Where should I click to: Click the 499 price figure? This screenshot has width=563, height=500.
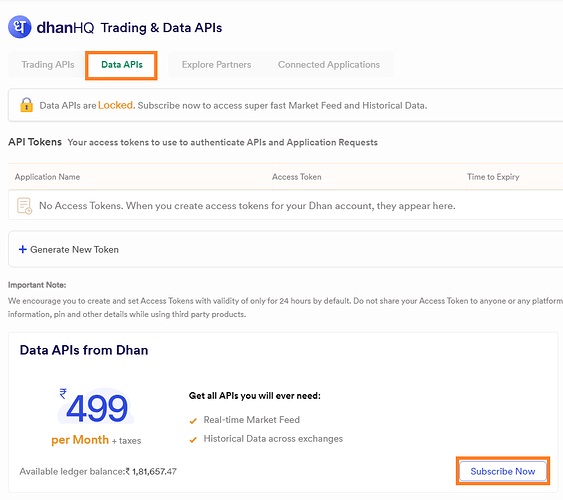click(x=97, y=408)
